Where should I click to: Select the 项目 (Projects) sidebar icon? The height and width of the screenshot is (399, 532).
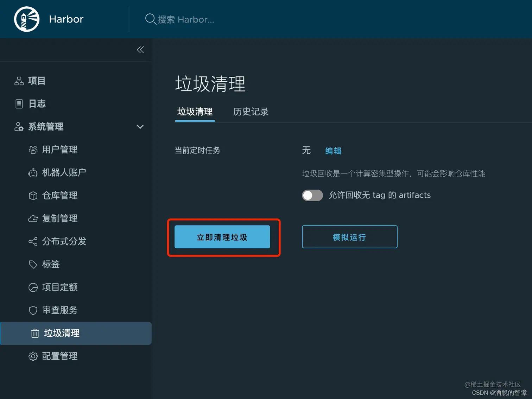click(19, 81)
